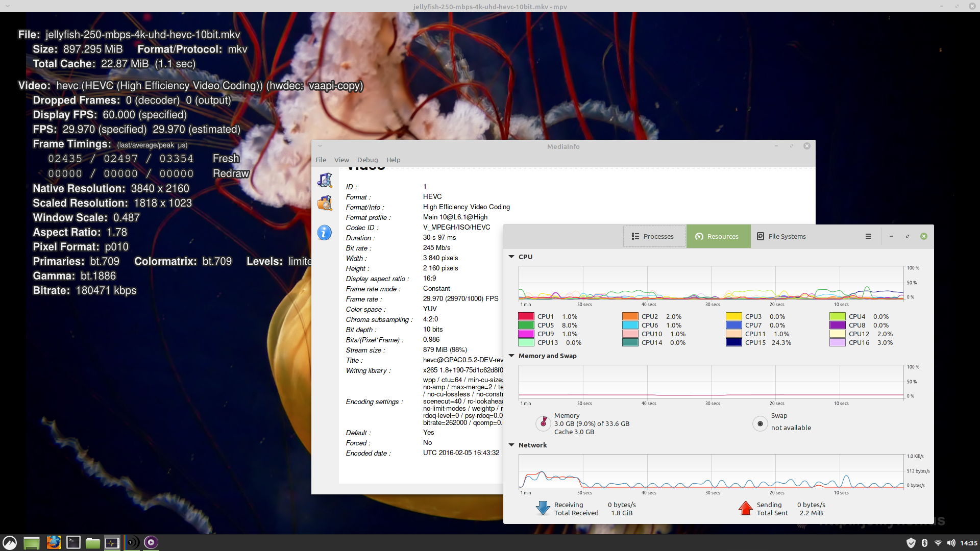Change the CPU14 color swatch
This screenshot has width=980, height=551.
pyautogui.click(x=630, y=343)
